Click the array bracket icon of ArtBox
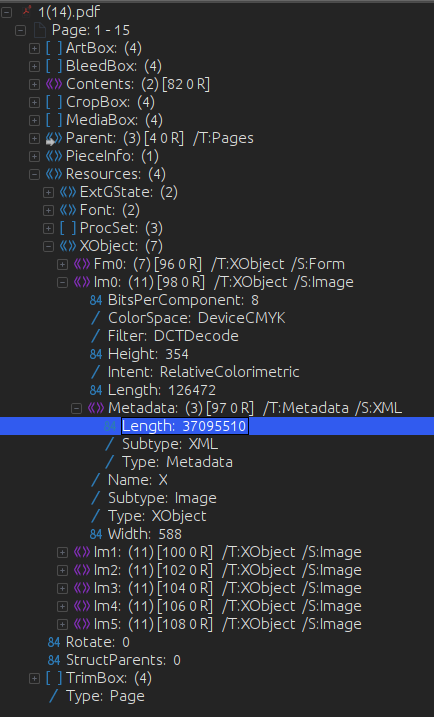Viewport: 434px width, 717px height. [54, 48]
